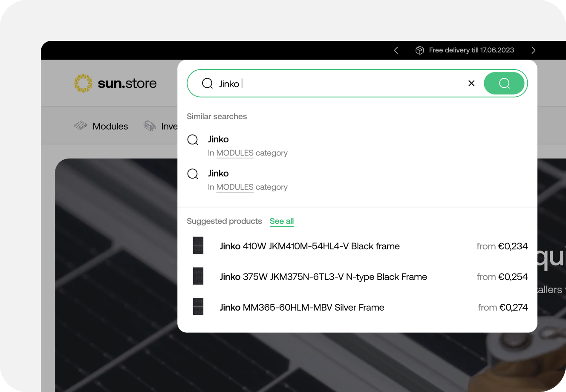This screenshot has width=566, height=392.
Task: Clear the search text with the X icon
Action: pos(471,84)
